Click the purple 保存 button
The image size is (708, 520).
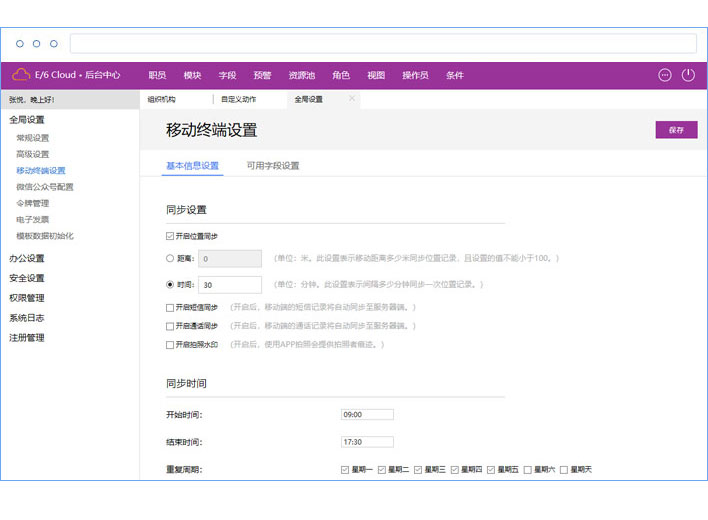[676, 130]
